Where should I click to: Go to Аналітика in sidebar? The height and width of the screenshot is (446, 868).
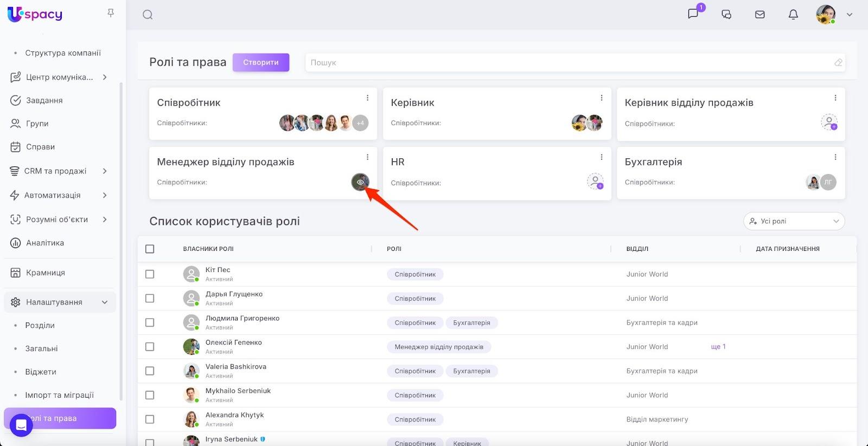(44, 243)
